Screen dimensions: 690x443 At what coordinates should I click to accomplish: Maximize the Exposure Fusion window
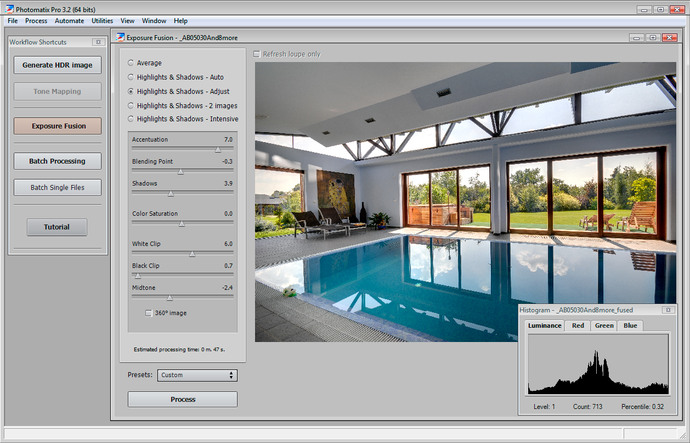coord(653,38)
